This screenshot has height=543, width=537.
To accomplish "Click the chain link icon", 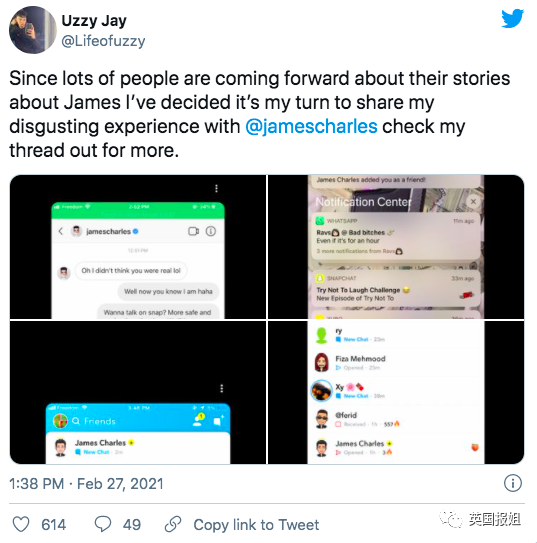I will coord(173,524).
